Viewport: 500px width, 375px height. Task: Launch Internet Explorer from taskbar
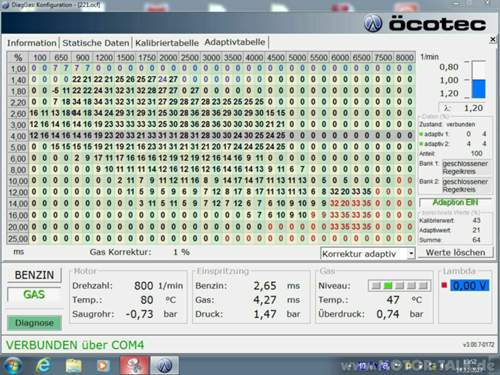(43, 365)
